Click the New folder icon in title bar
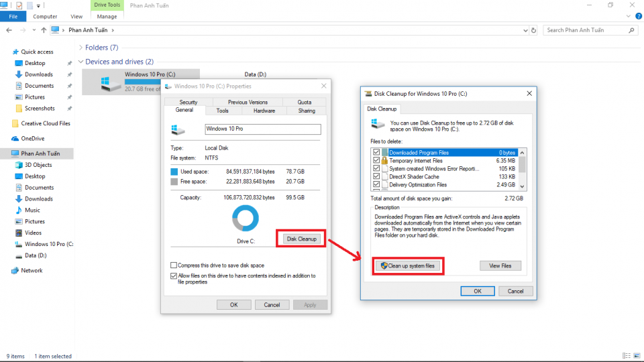Viewport: 644px width, 362px height. pos(30,6)
